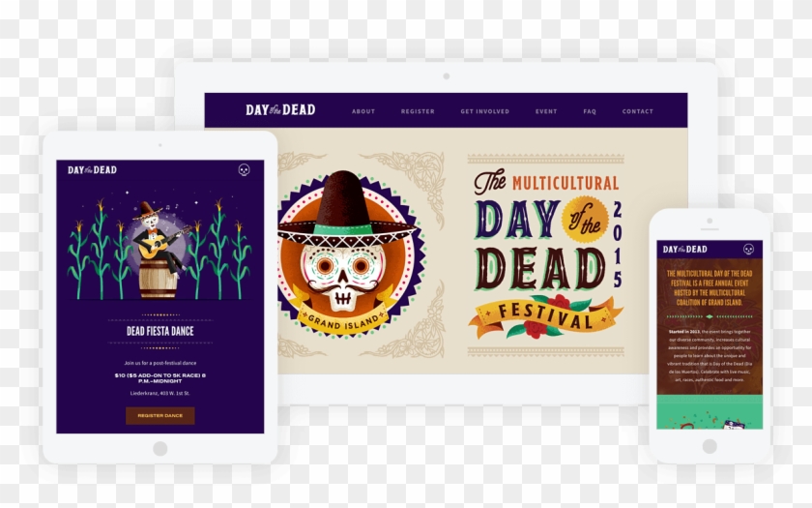Click the '$10 ($5 ADD-ON TO 5K RACE)' price text

(x=160, y=378)
